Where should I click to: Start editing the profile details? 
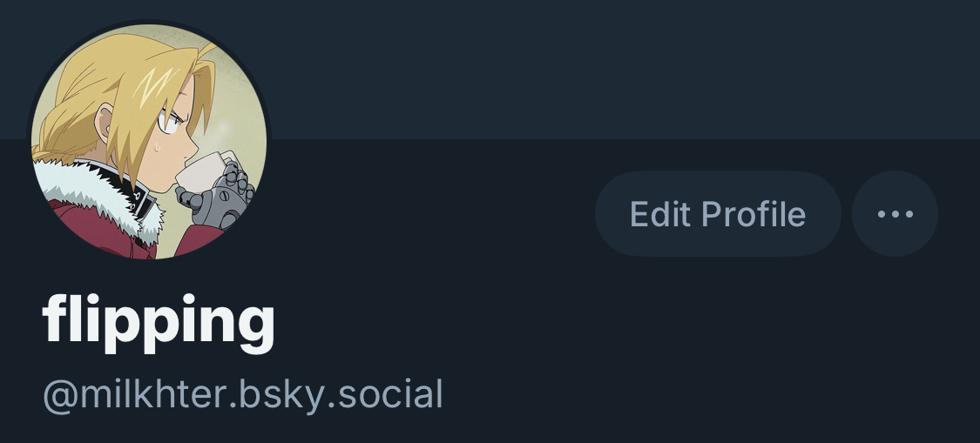tap(718, 214)
